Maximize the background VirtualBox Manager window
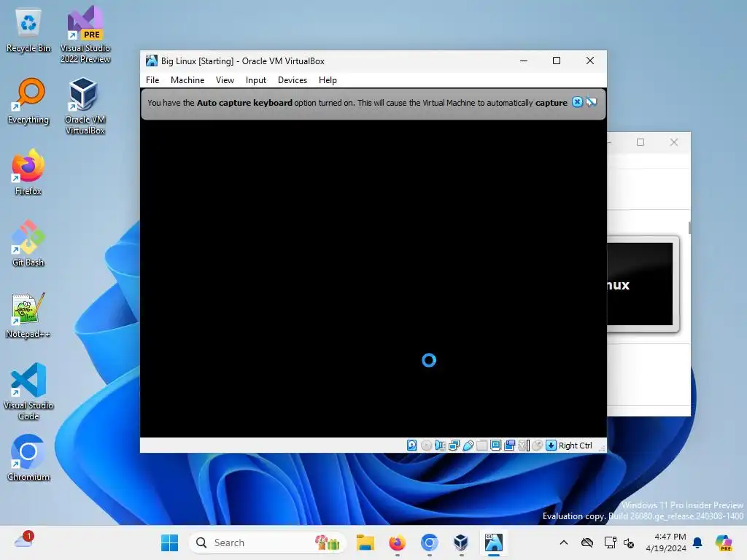The width and height of the screenshot is (747, 560). [640, 142]
